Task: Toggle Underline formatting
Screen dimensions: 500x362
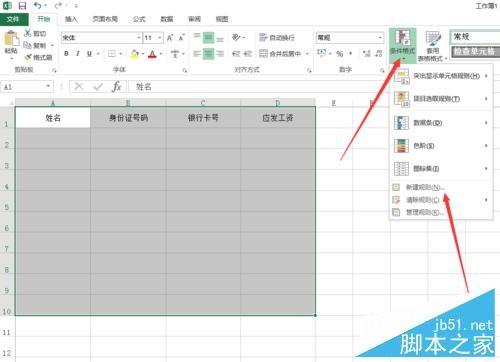Action: 89,54
